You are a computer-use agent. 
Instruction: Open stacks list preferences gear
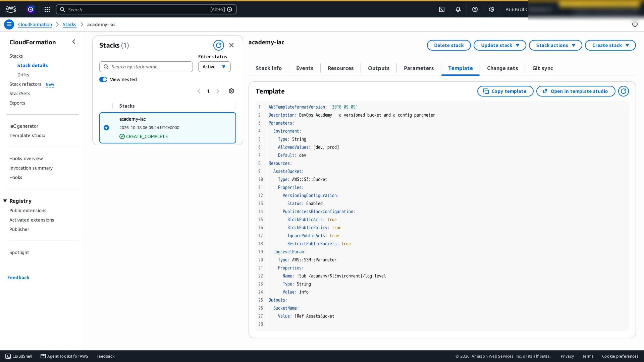click(231, 91)
